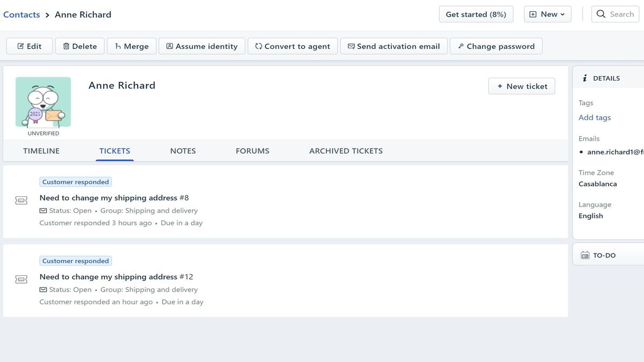Create a New ticket for Anne Richard
Image resolution: width=644 pixels, height=362 pixels.
pos(522,86)
